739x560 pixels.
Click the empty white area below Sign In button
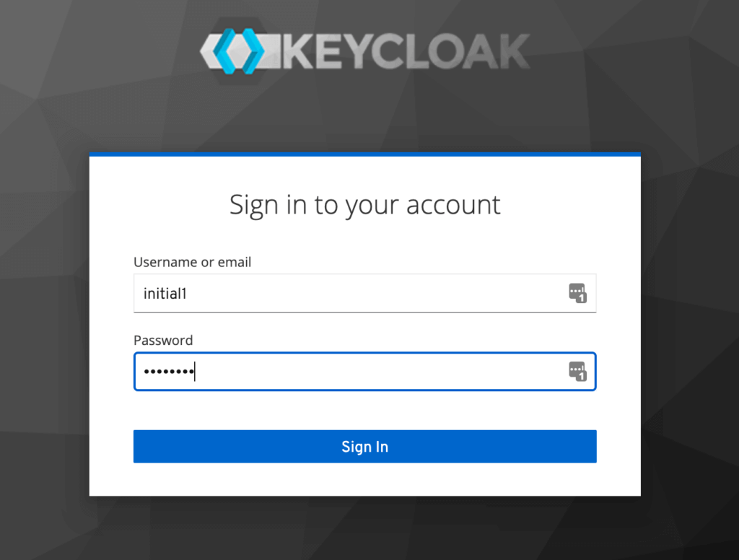(364, 479)
